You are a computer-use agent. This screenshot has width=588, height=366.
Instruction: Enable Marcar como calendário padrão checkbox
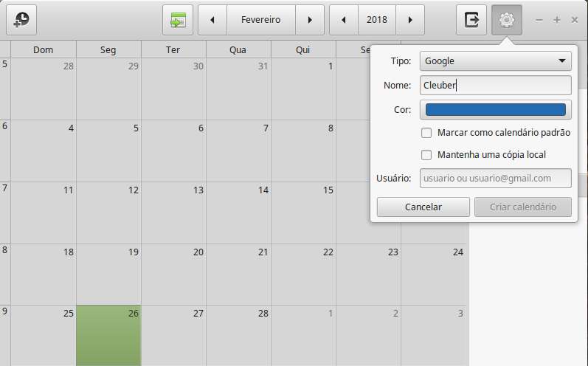click(x=426, y=133)
